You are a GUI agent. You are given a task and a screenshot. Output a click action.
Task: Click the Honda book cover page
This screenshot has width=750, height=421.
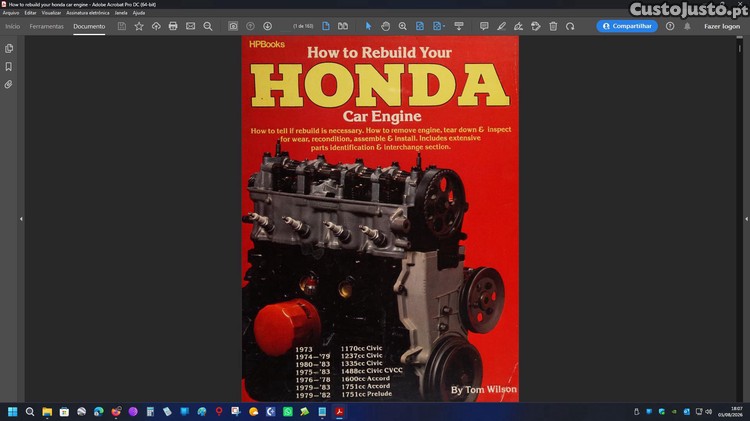coord(380,219)
